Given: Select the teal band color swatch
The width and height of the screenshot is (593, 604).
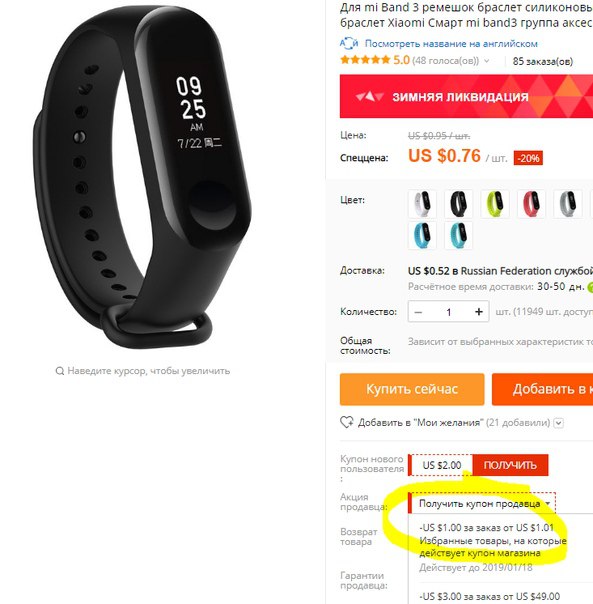Looking at the screenshot, I should (458, 235).
